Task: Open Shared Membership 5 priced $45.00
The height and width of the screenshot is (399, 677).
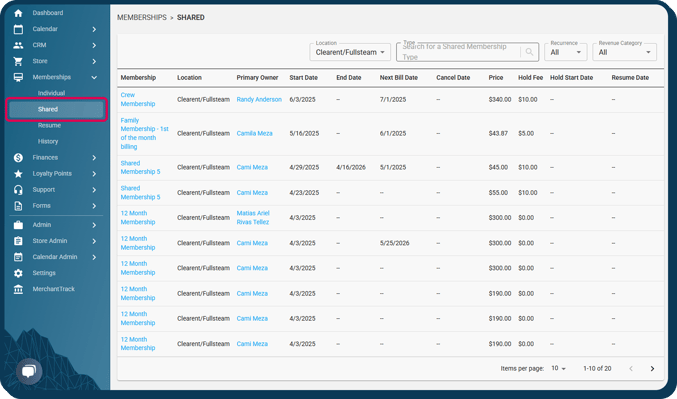Action: click(x=140, y=167)
